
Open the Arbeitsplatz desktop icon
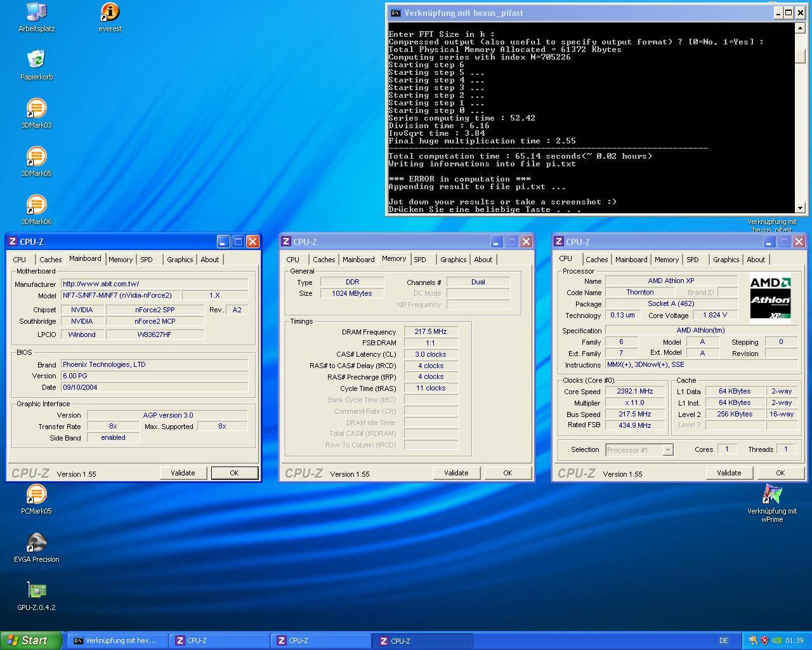tap(36, 17)
